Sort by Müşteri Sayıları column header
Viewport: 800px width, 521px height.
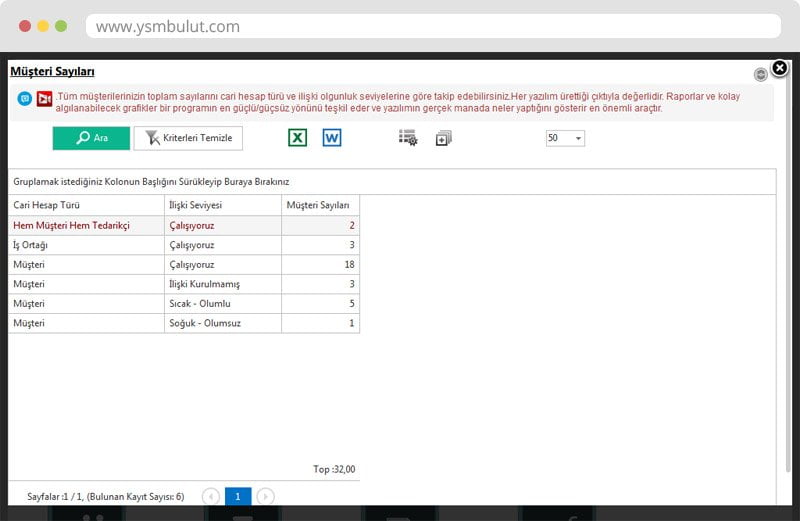318,205
